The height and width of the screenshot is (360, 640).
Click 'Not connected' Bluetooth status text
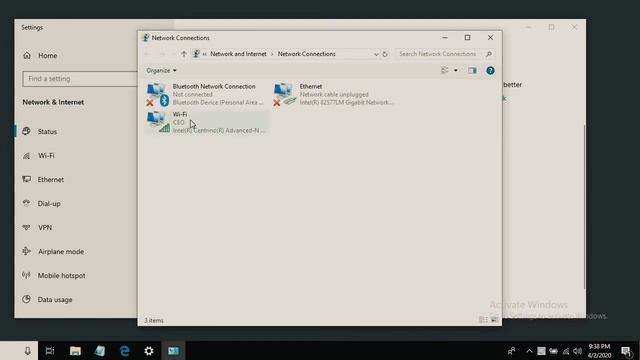tap(192, 94)
